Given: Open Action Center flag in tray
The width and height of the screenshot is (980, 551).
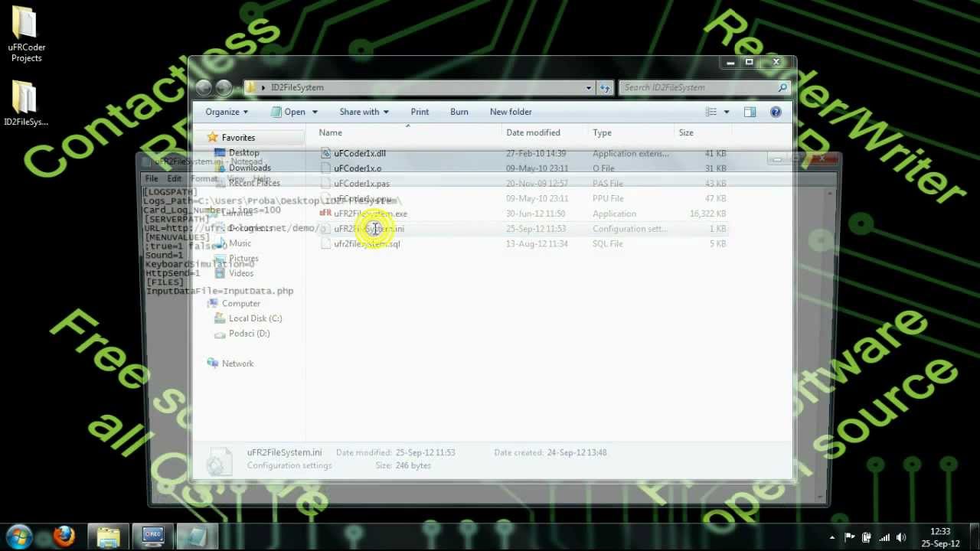Looking at the screenshot, I should point(850,537).
